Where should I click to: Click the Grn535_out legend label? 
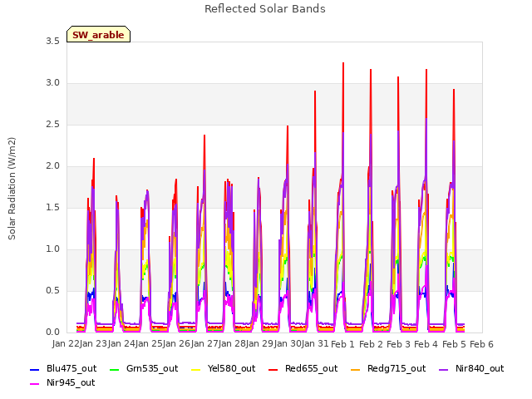(x=152, y=368)
